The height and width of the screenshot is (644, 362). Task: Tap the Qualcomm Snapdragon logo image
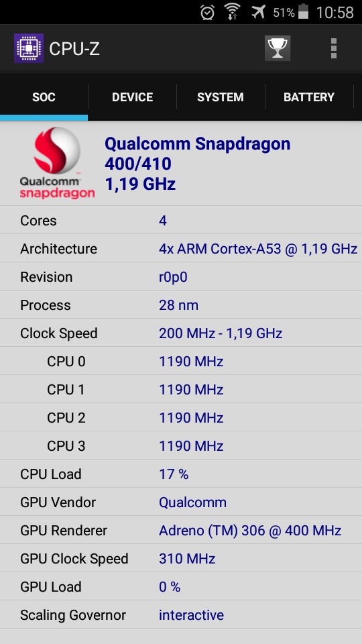point(57,163)
